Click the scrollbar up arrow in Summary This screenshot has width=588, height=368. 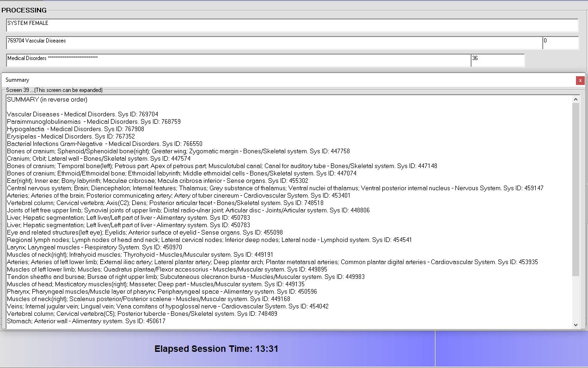[576, 99]
